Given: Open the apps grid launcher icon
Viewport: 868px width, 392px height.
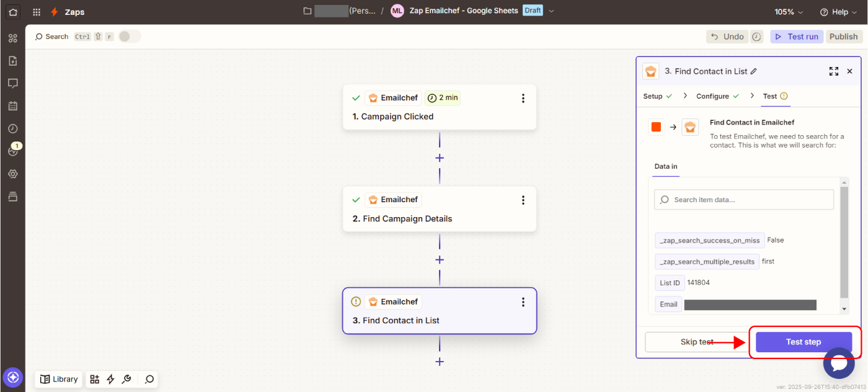Looking at the screenshot, I should coord(37,12).
